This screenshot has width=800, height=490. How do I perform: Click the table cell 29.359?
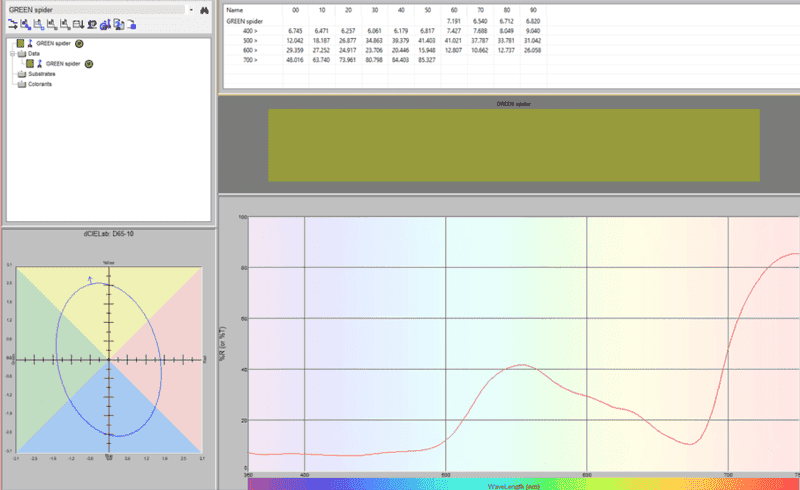coord(295,51)
